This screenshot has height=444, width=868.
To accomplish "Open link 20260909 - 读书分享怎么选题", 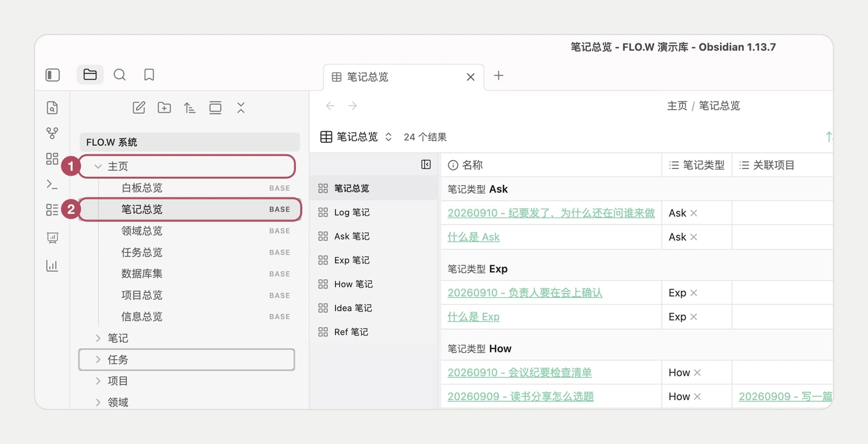I will tap(521, 396).
